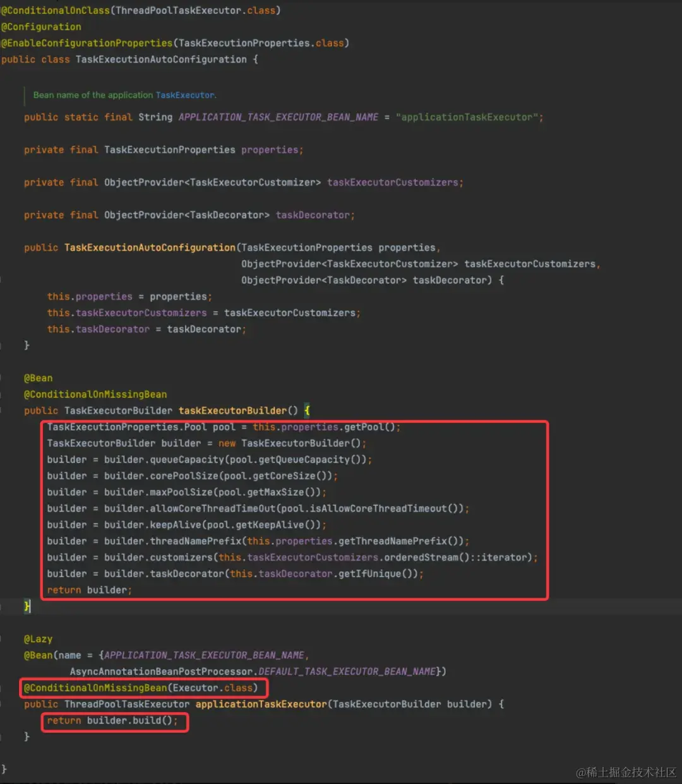Click the taskExecutorBuilder method name
Screen dimensions: 682x784
233,411
